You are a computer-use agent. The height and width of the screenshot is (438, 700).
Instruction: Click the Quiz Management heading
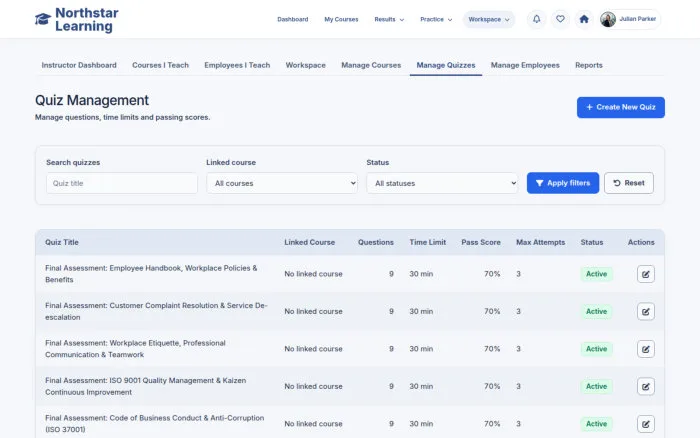[x=92, y=100]
